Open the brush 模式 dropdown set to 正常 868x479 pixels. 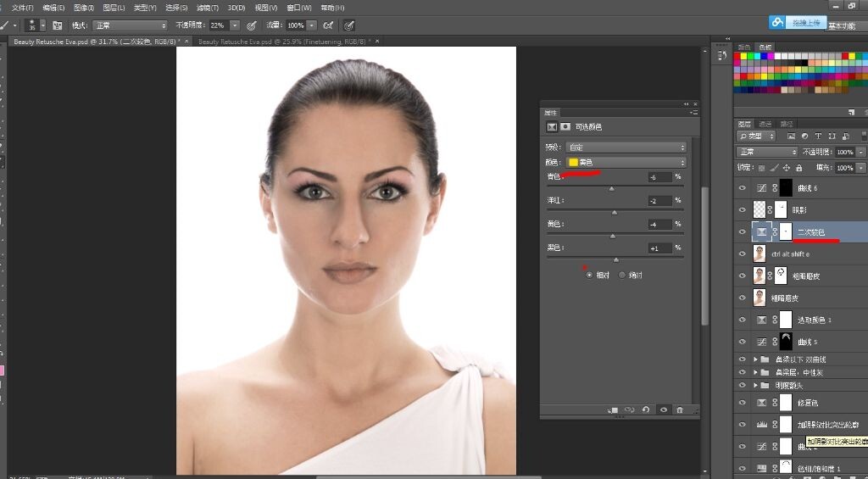coord(130,25)
